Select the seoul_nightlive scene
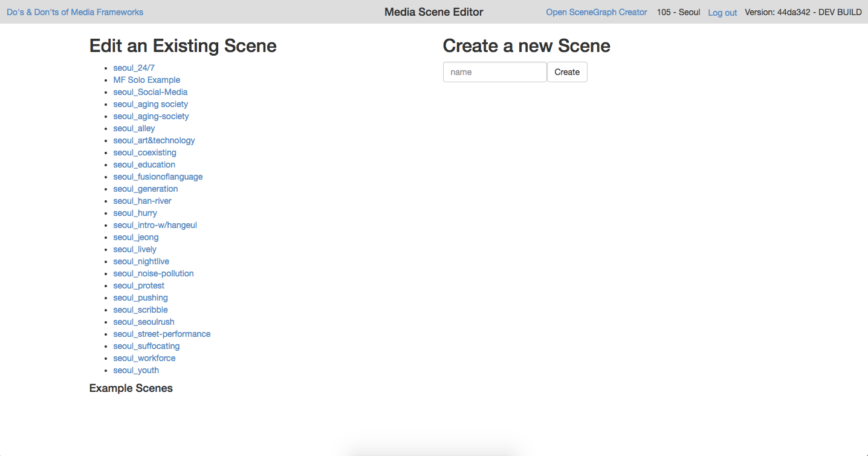 point(141,261)
